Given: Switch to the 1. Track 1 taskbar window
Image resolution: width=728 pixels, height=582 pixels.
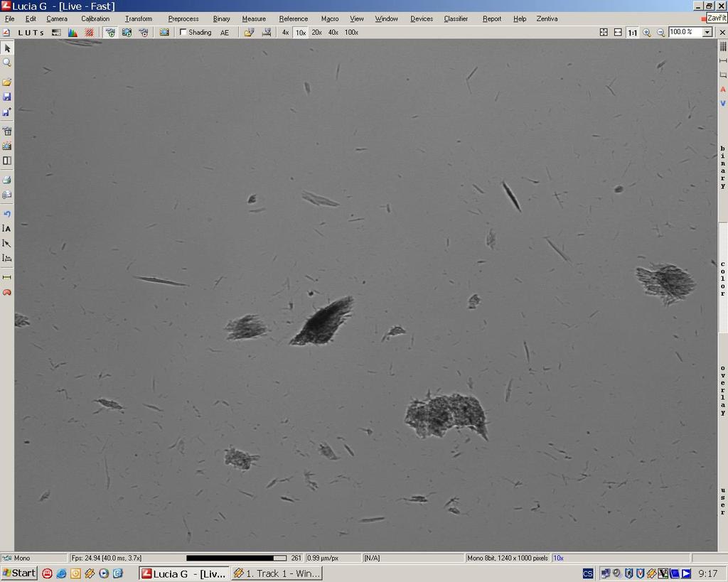Looking at the screenshot, I should (x=277, y=573).
